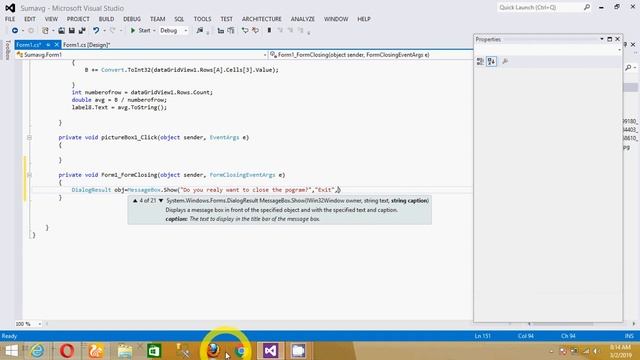640x360 pixels.
Task: Click the Save All toolbar icon
Action: (82, 31)
